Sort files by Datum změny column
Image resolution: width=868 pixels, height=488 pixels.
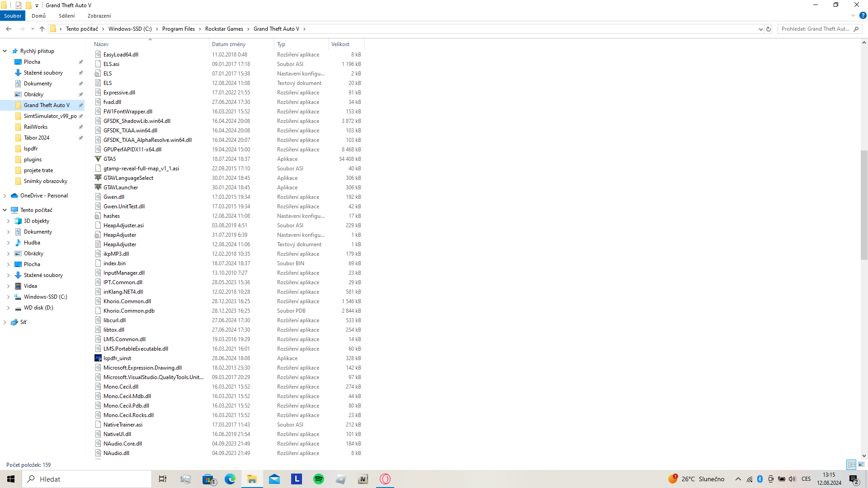click(229, 44)
